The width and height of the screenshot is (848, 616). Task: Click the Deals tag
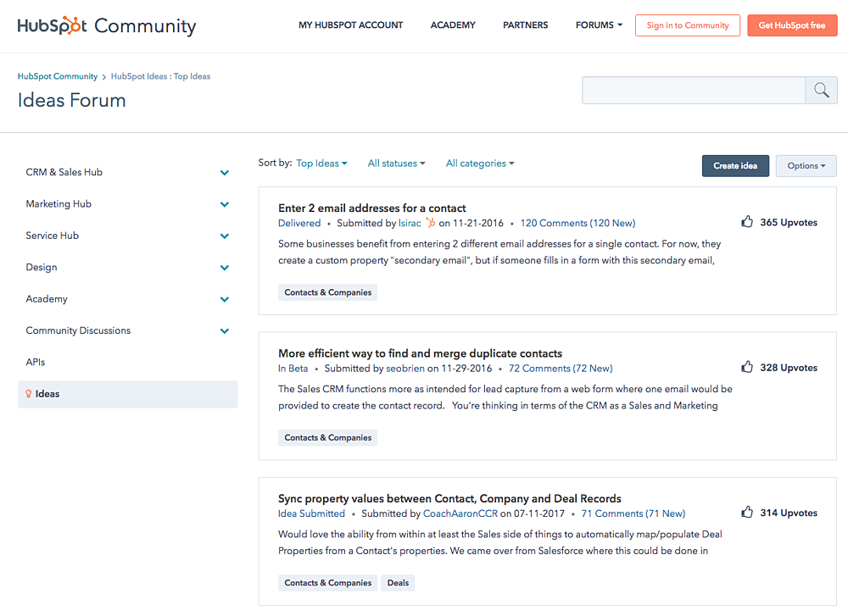(x=398, y=582)
